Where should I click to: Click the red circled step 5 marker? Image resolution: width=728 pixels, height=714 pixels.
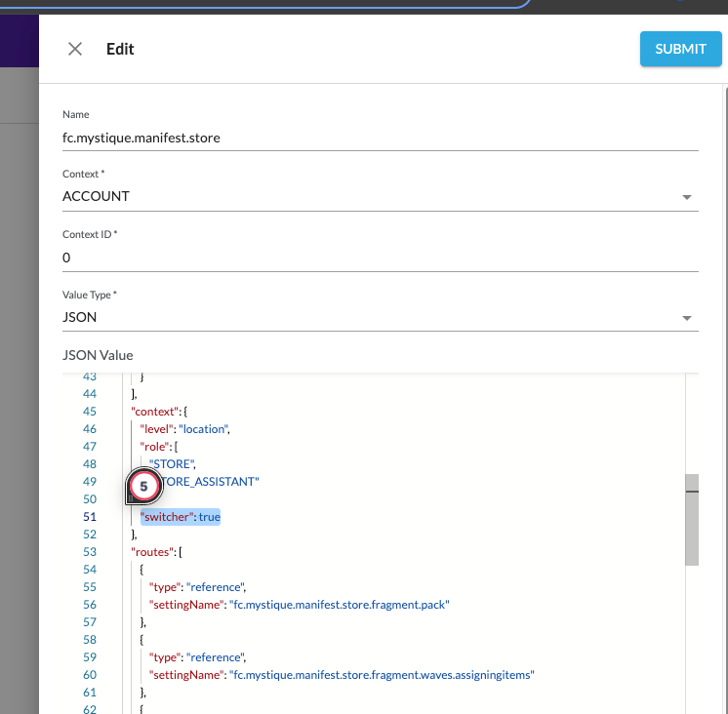(143, 486)
